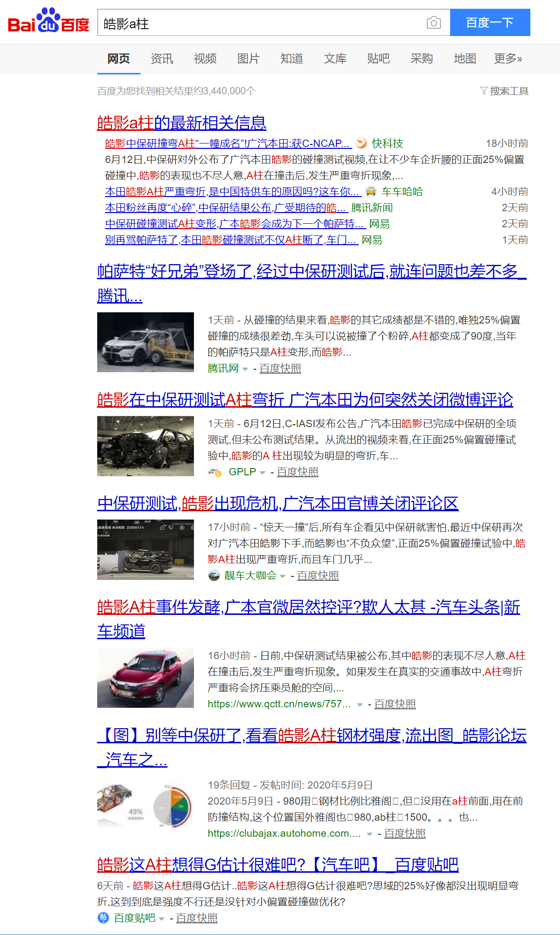Screen dimensions: 560x935
Task: Click the 百度贴吧 source icon
Action: click(103, 918)
